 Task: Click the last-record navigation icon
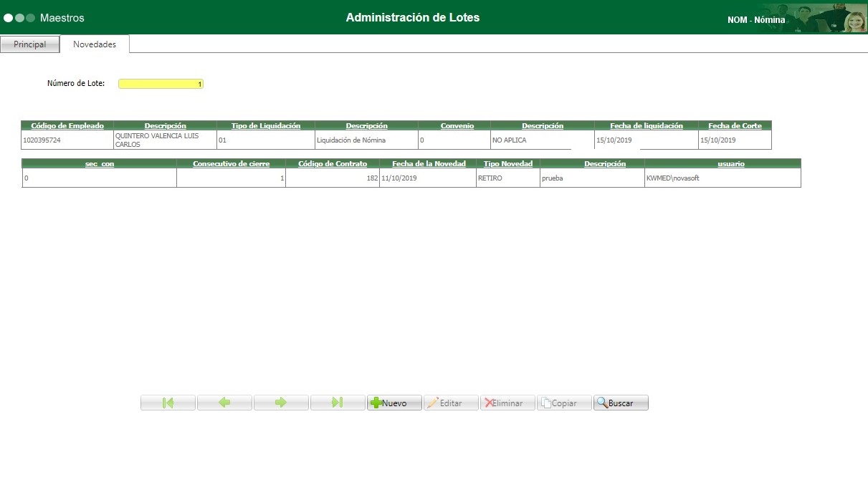337,402
